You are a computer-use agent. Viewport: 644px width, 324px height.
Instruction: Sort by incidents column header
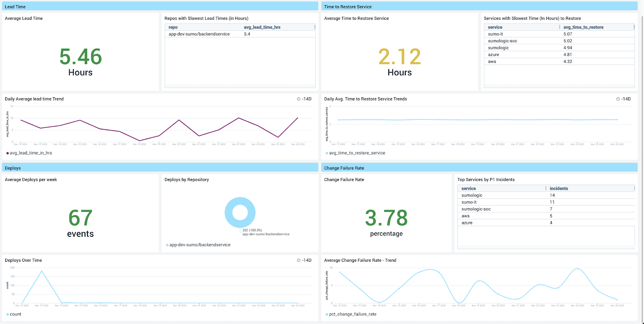click(x=559, y=189)
